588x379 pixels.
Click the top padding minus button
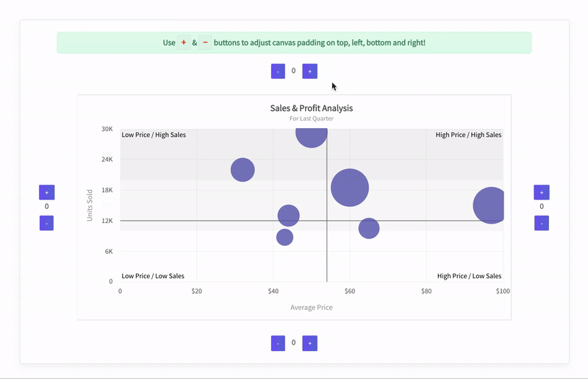(278, 71)
